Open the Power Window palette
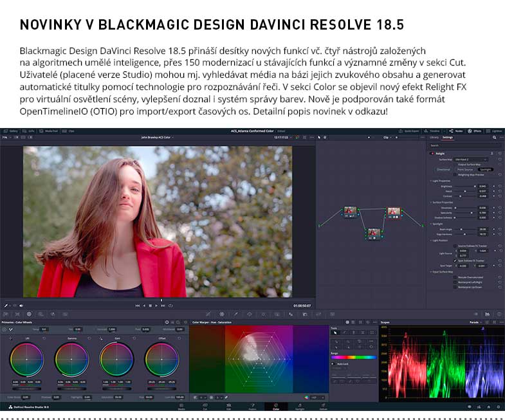This screenshot has height=420, width=505. [x=250, y=314]
